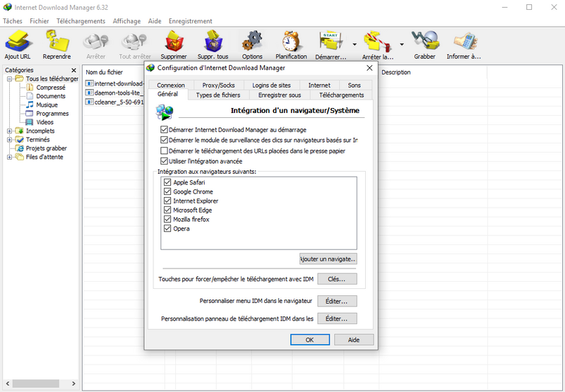Expand the Files d'attente tree node
565x392 pixels.
click(10, 157)
